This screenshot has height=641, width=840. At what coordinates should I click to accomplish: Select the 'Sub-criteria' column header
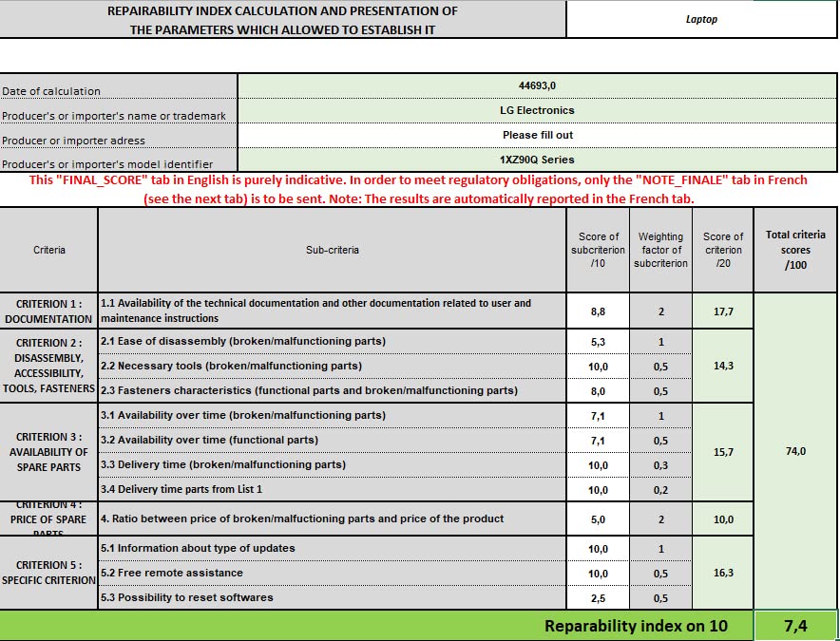(x=333, y=250)
